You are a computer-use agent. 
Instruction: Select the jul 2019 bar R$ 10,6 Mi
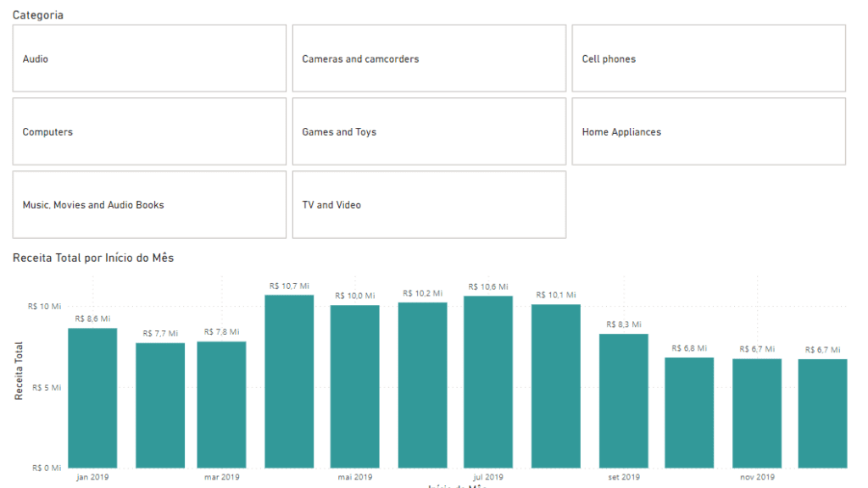[x=488, y=382]
